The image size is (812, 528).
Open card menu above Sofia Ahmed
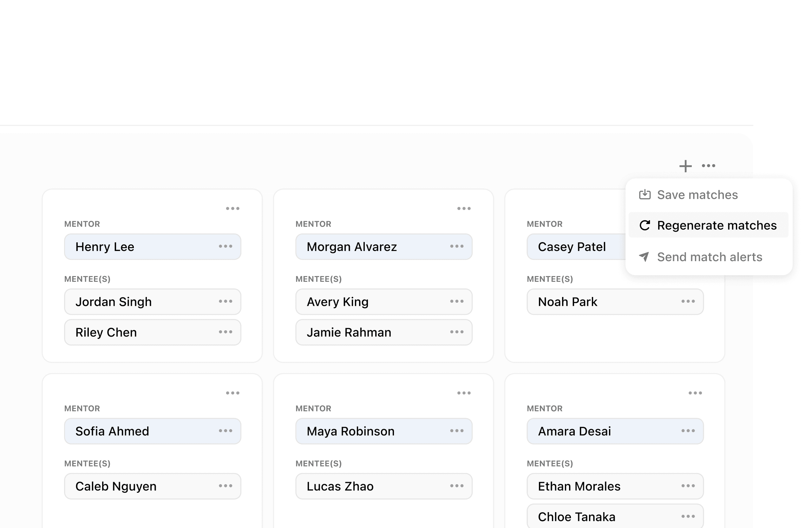tap(233, 393)
